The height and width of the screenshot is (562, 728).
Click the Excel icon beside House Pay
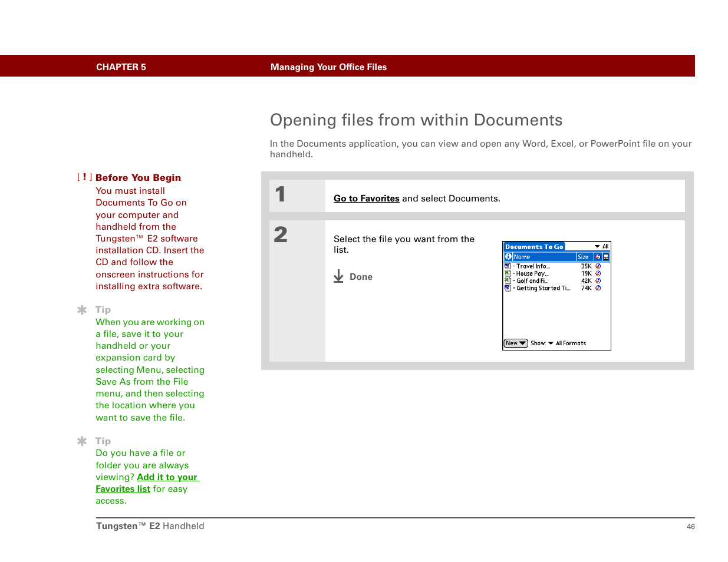point(508,273)
